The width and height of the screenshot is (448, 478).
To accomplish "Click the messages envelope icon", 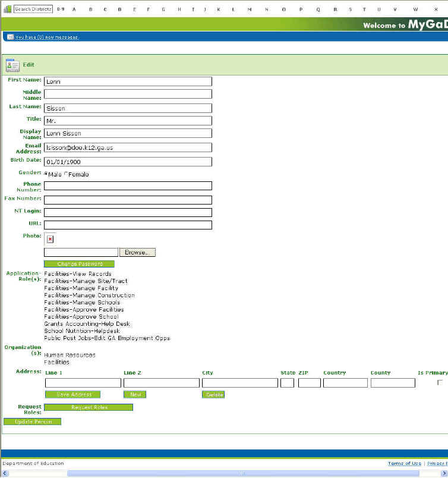I will tap(10, 37).
